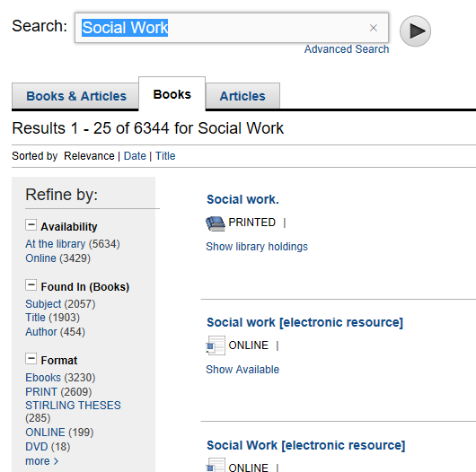Open Advanced Search

(347, 49)
